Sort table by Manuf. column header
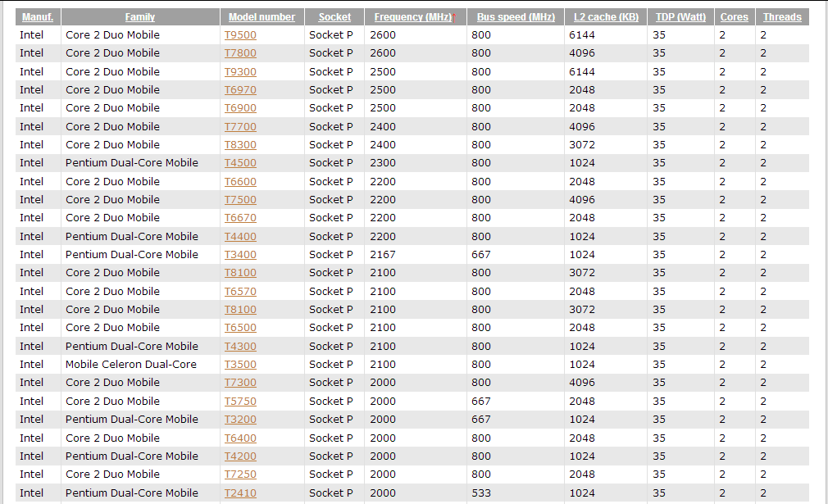 (x=38, y=17)
